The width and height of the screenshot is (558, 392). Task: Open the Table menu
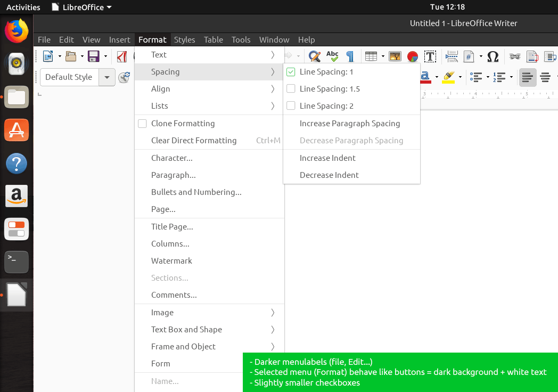click(214, 40)
